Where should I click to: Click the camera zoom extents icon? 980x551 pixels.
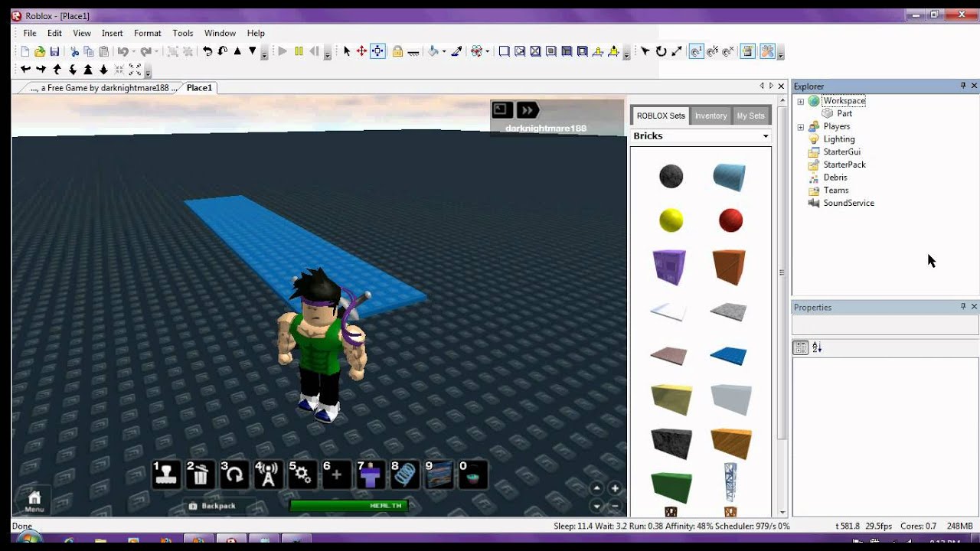[136, 70]
